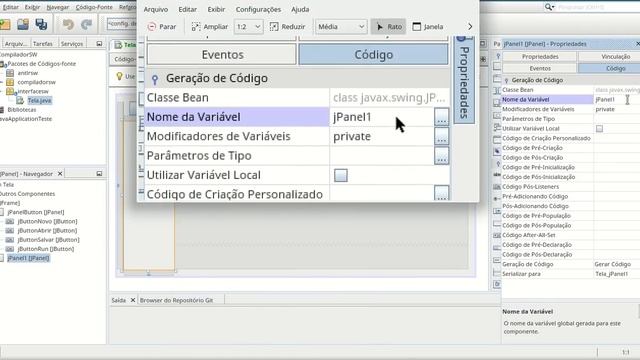Click the Undo icon in NetBeans toolbar
Viewport: 640px width, 360px height.
point(68,24)
